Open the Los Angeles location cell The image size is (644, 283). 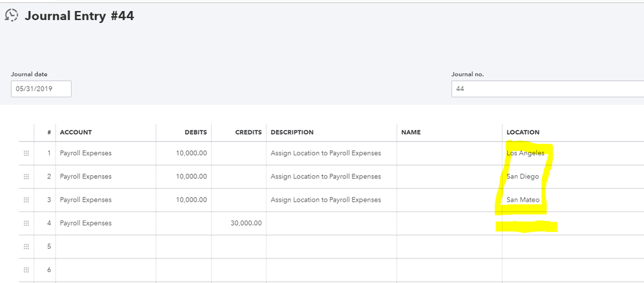(525, 153)
